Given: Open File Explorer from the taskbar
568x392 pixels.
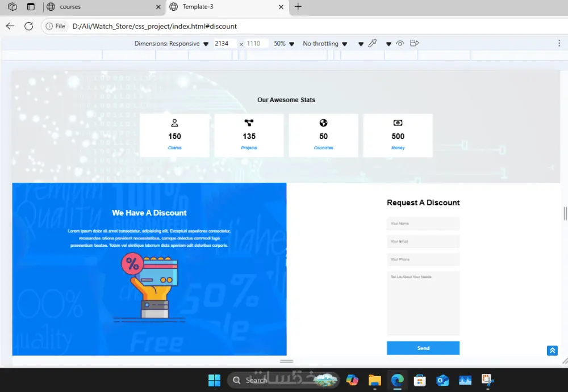Looking at the screenshot, I should click(x=374, y=380).
